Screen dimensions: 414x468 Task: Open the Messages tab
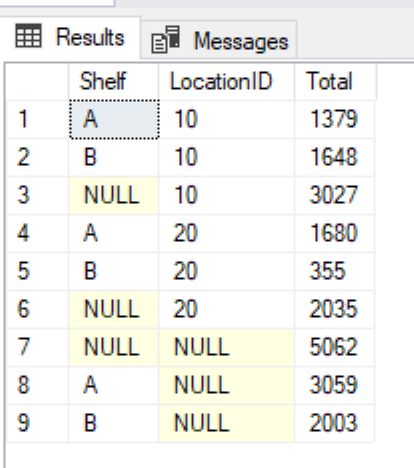click(219, 40)
